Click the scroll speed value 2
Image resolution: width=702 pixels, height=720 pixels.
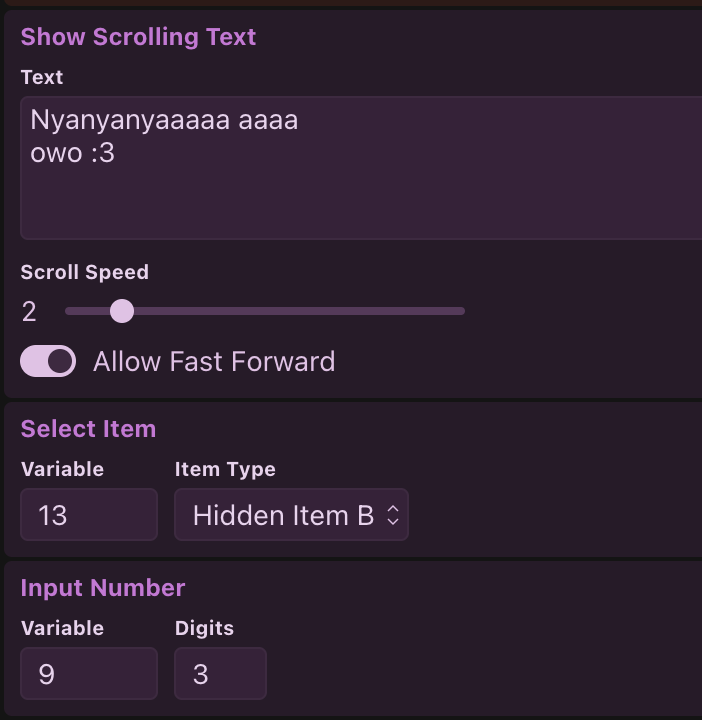pyautogui.click(x=29, y=312)
